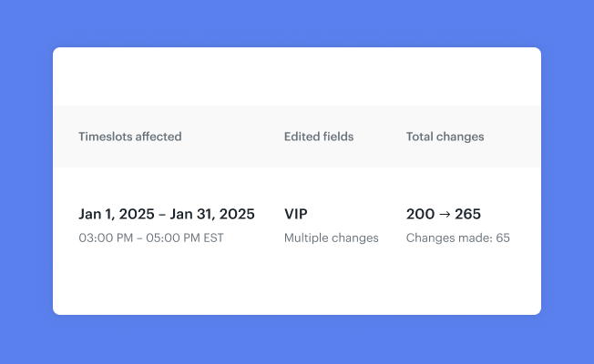Click the Multiple changes subtitle
Image resolution: width=594 pixels, height=364 pixels.
click(x=332, y=238)
